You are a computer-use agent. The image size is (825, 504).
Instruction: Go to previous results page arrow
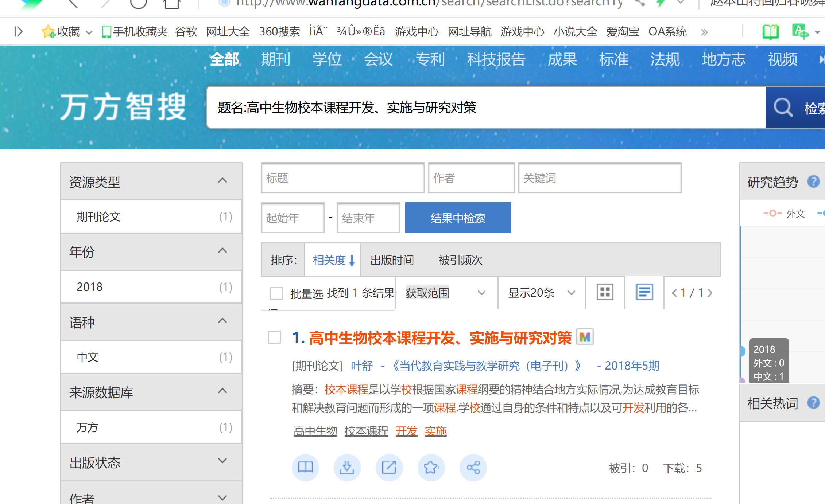pos(674,293)
